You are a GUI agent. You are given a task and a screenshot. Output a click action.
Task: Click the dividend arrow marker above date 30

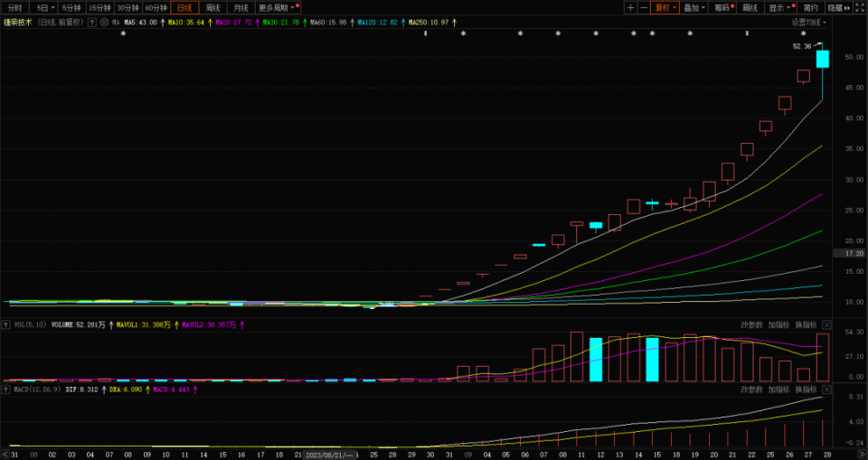pyautogui.click(x=425, y=33)
